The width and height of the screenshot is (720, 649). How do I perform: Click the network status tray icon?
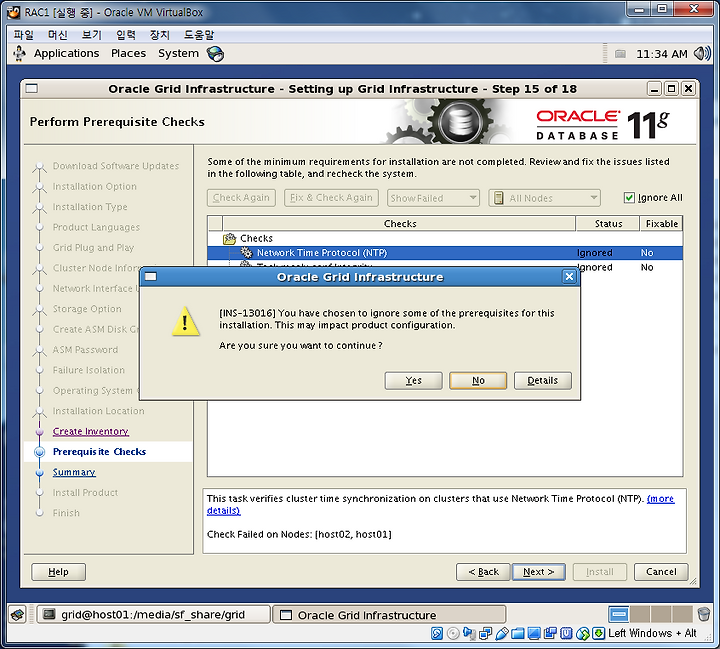620,54
